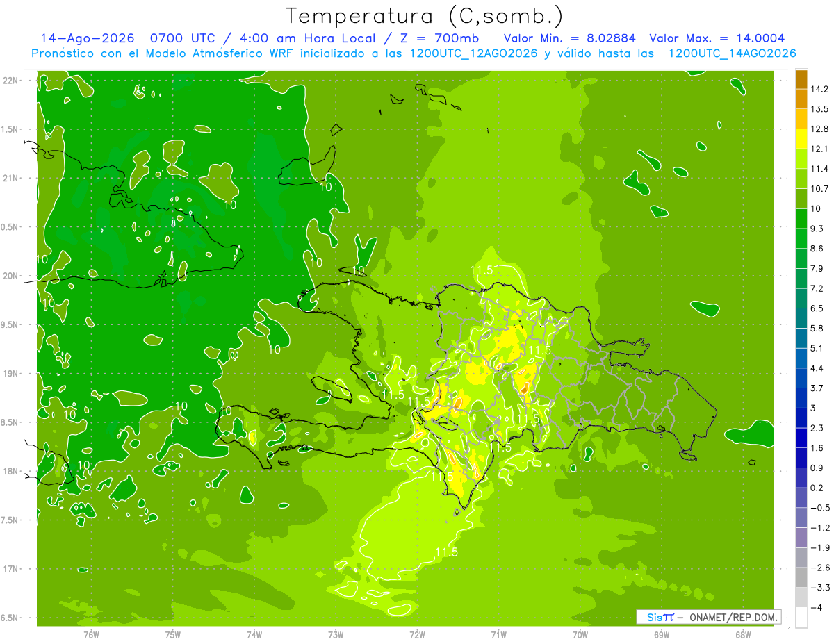Click the '71W' longitude axis label
The image size is (834, 644).
(x=498, y=635)
